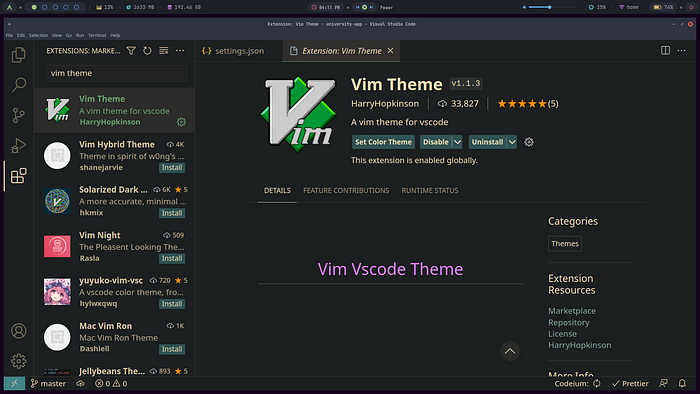This screenshot has height=394, width=700.
Task: Install the Mac Vim Ron extension
Action: click(172, 349)
